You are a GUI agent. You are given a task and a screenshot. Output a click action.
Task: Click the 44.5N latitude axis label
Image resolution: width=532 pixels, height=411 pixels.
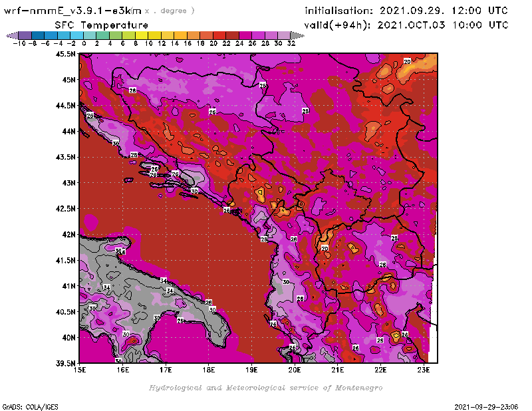point(65,106)
